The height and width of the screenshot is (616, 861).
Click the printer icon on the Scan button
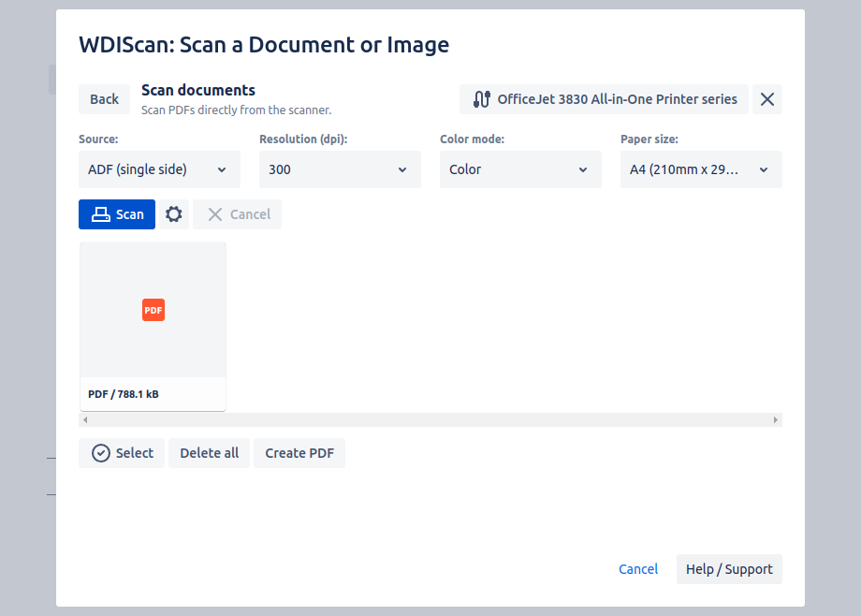coord(100,214)
